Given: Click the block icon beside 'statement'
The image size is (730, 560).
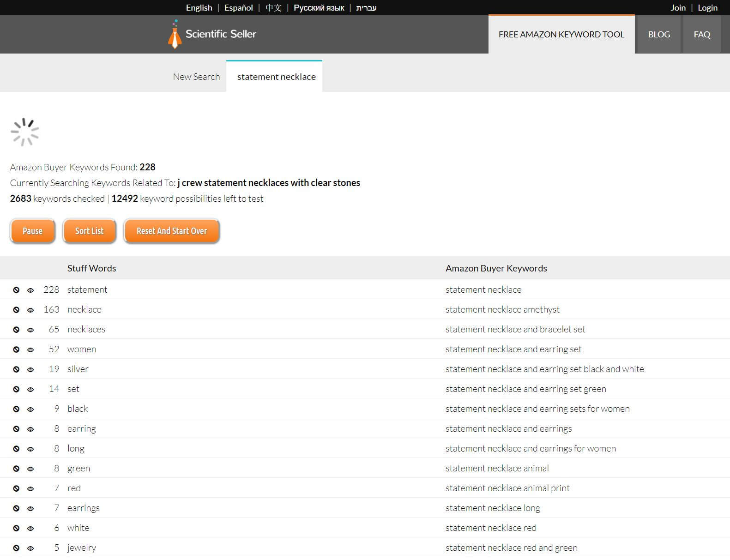Looking at the screenshot, I should tap(16, 290).
